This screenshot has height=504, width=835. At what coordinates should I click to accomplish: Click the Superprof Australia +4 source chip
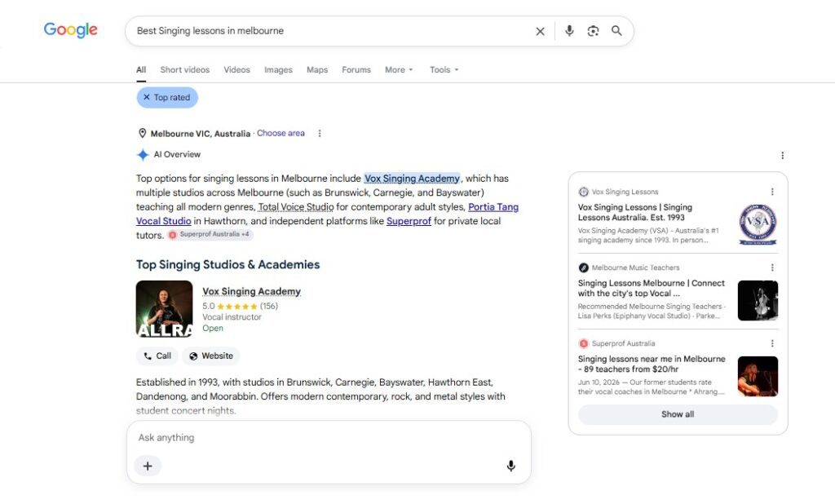210,234
